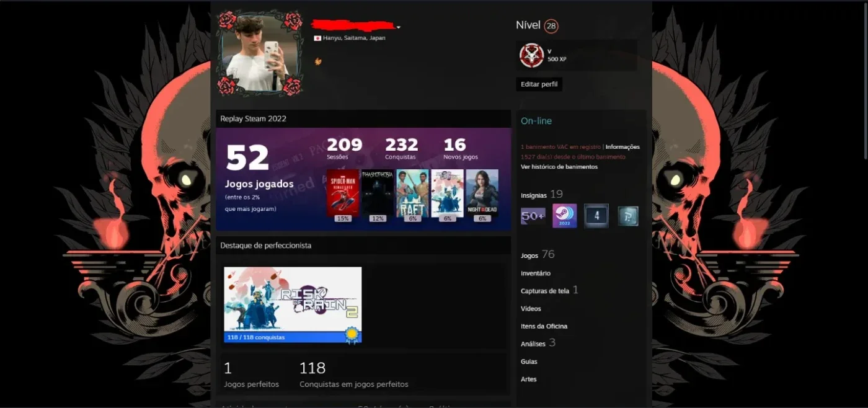Open the Night of the Dead cover
The height and width of the screenshot is (408, 868).
[482, 192]
